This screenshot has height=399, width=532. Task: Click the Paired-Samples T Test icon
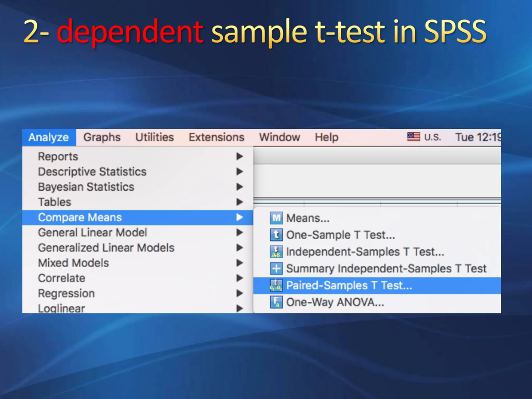(x=276, y=285)
